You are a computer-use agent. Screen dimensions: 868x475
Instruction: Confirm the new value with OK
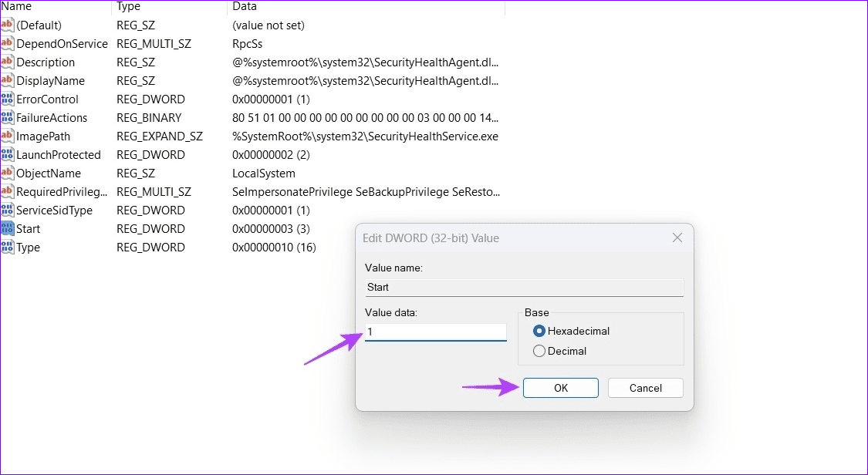[x=560, y=388]
